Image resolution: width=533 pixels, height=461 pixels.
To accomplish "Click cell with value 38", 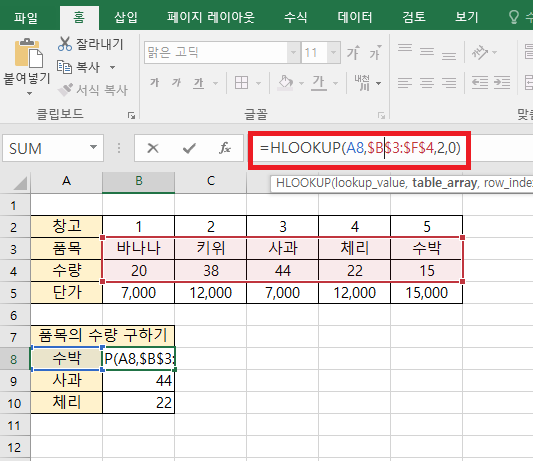I will [211, 271].
